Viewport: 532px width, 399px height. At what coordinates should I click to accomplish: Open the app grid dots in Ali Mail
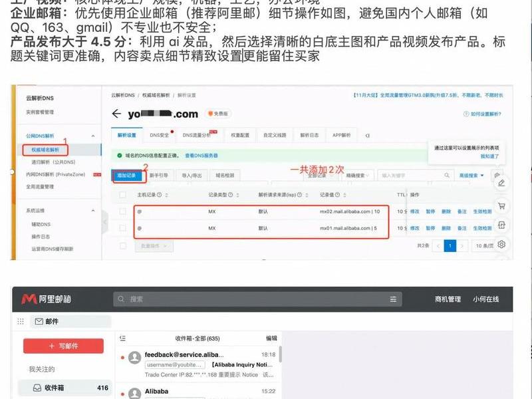click(21, 321)
